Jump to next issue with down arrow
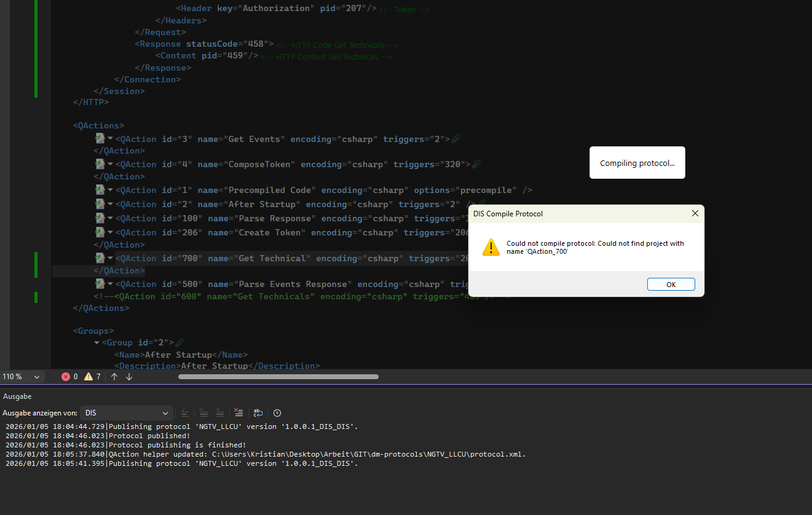This screenshot has width=812, height=515. point(129,377)
